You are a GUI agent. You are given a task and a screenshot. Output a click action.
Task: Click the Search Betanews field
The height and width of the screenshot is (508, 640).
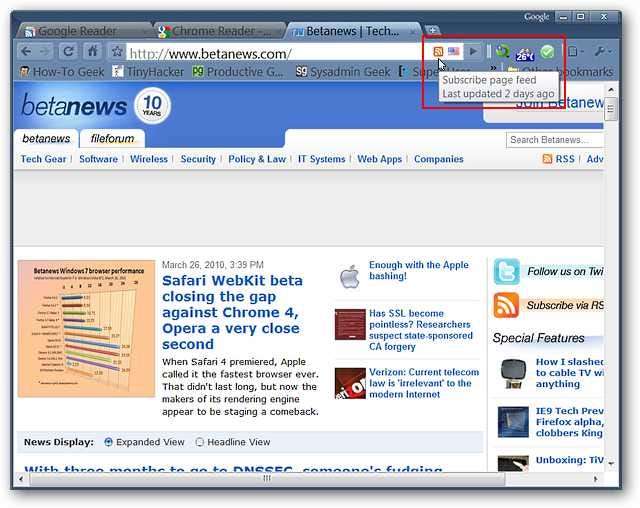(x=555, y=140)
